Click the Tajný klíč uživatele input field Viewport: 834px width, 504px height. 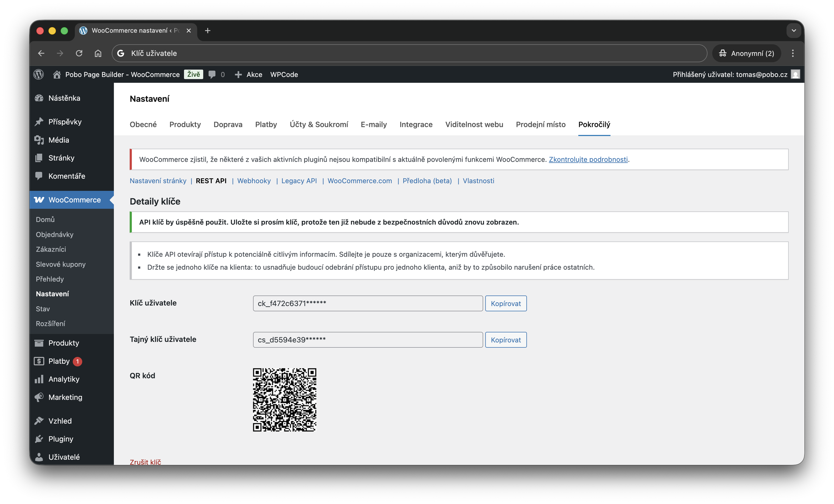tap(368, 340)
